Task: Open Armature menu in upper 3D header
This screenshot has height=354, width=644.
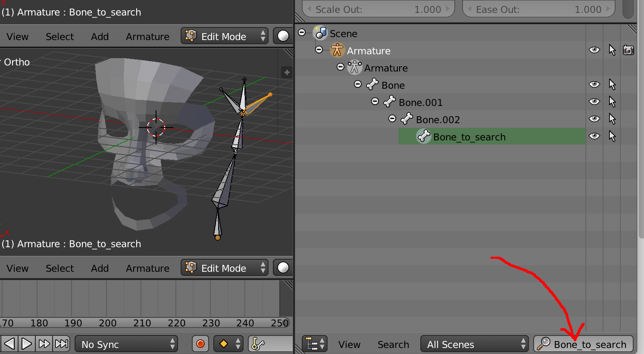Action: (147, 37)
